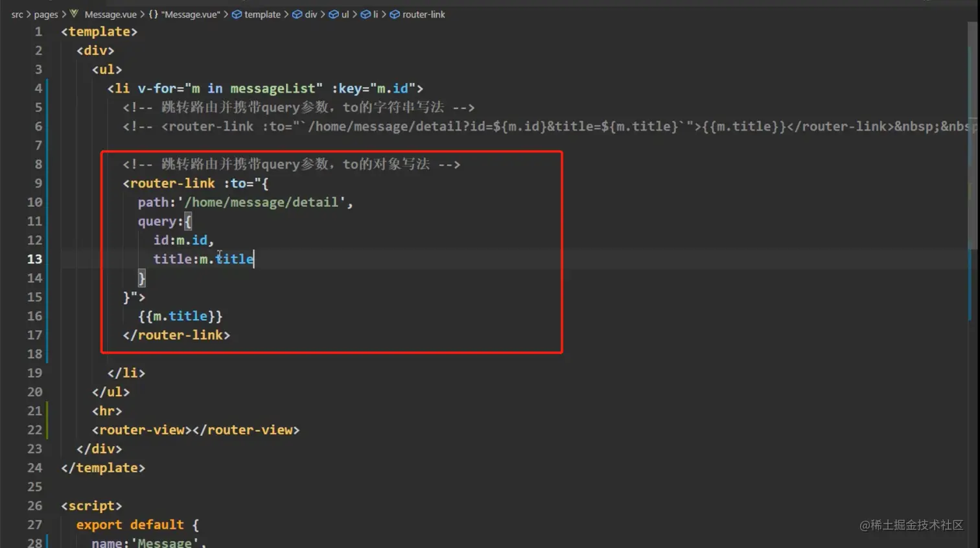Select the "Message.vue" symbol breadcrumb with braces
This screenshot has width=980, height=548.
tap(185, 14)
